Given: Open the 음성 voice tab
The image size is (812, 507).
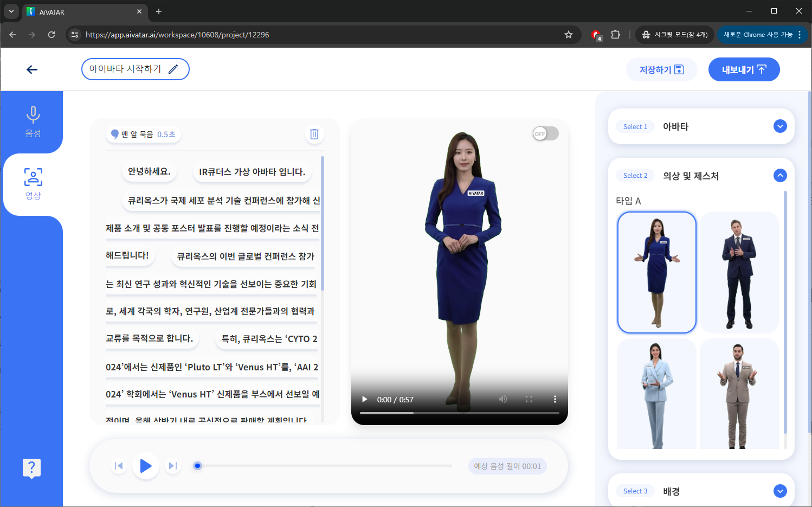Looking at the screenshot, I should 33,122.
